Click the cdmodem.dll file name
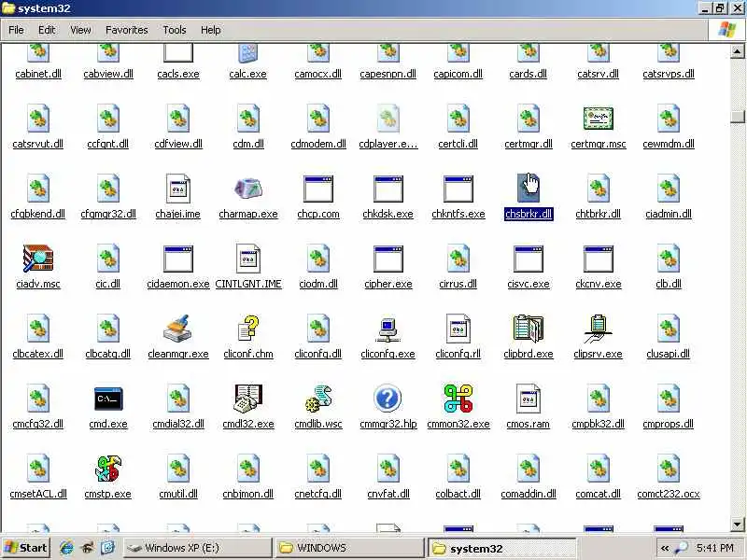The height and width of the screenshot is (560, 747). coord(318,144)
